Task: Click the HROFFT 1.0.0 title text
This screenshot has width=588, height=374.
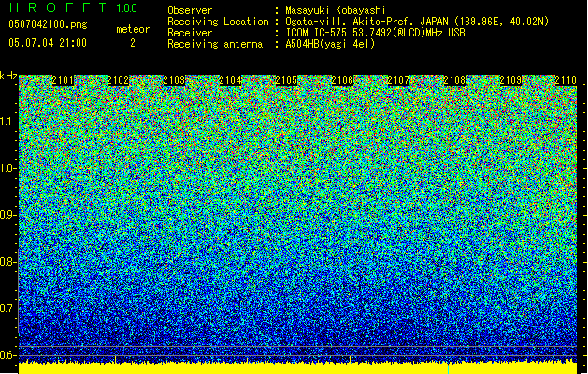Action: (73, 7)
